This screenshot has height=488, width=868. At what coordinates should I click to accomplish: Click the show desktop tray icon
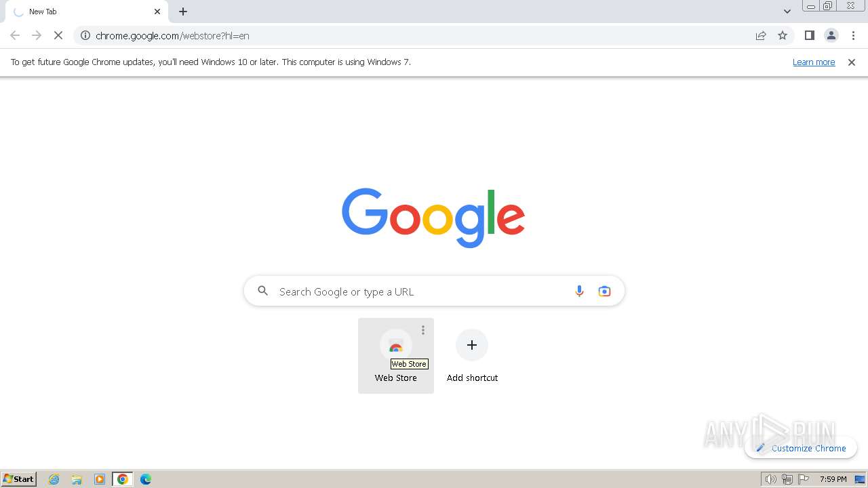pyautogui.click(x=860, y=479)
